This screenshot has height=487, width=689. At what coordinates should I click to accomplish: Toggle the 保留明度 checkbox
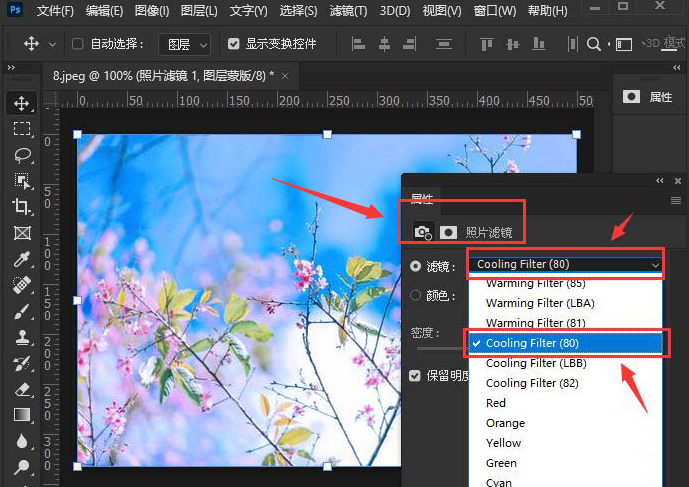414,375
